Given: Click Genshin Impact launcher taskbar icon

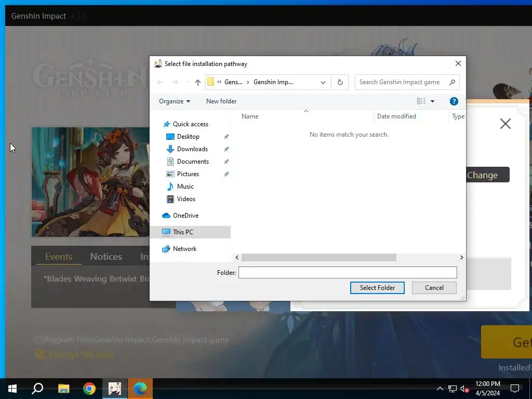Looking at the screenshot, I should 115,389.
